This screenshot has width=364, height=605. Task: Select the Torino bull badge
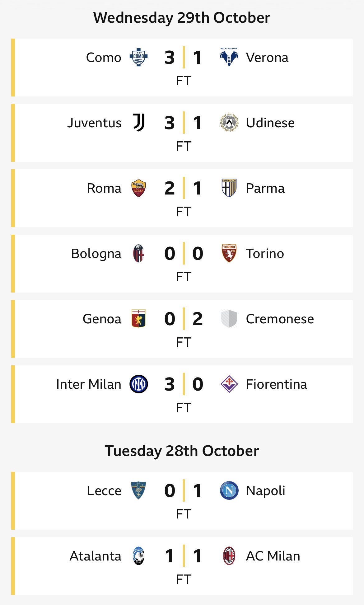coord(229,253)
